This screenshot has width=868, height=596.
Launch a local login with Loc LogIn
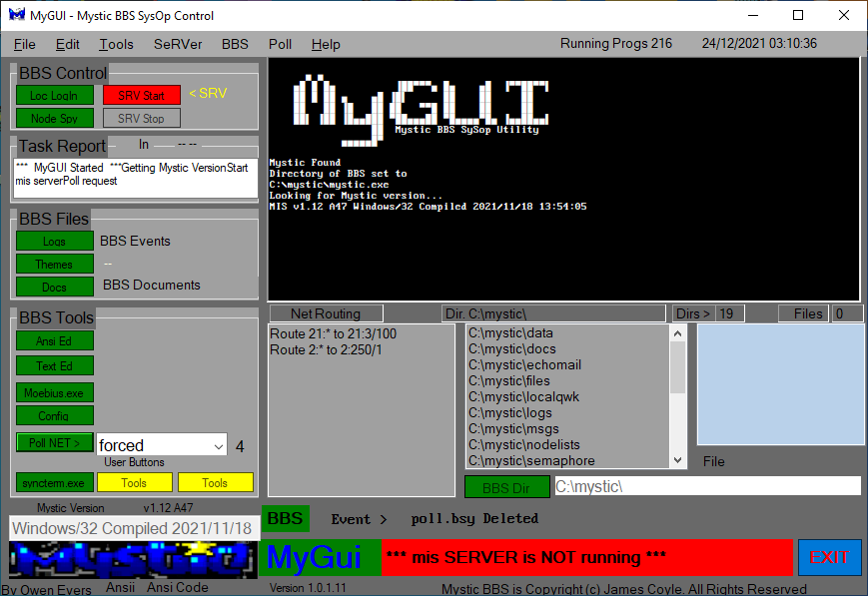(54, 95)
